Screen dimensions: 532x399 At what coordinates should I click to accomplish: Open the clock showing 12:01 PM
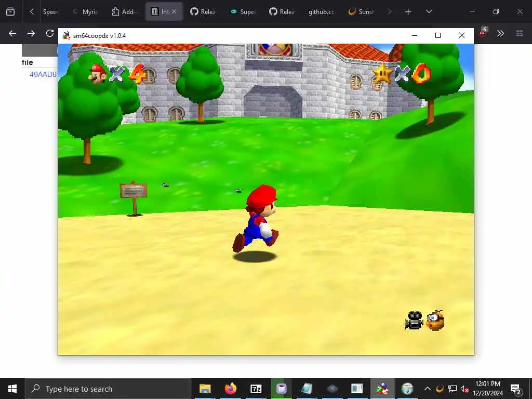(488, 389)
